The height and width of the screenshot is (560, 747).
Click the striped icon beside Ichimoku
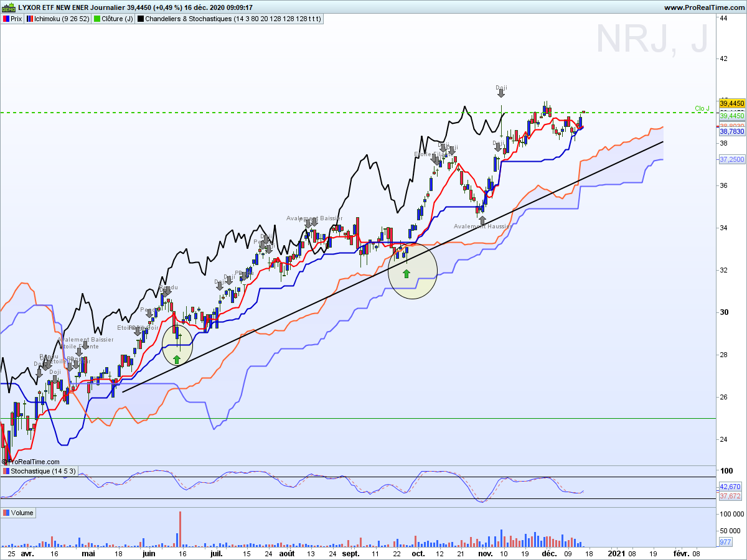[x=30, y=19]
